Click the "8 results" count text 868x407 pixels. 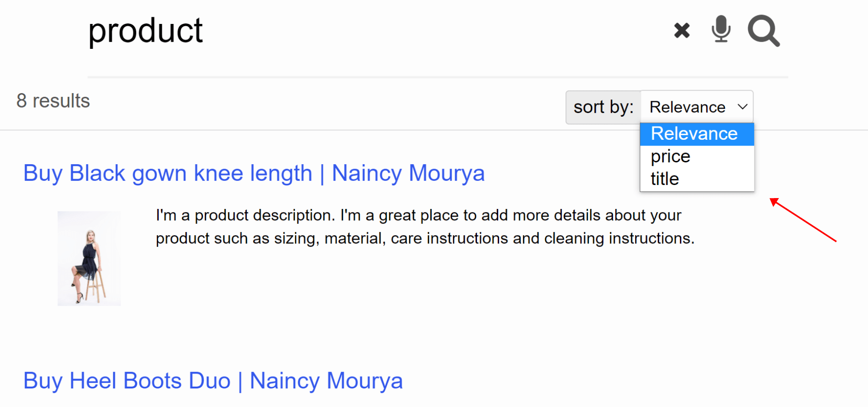pyautogui.click(x=53, y=101)
